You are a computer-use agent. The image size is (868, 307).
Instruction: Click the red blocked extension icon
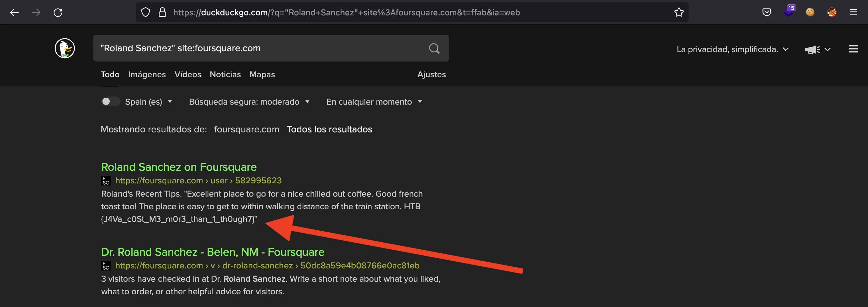click(832, 12)
